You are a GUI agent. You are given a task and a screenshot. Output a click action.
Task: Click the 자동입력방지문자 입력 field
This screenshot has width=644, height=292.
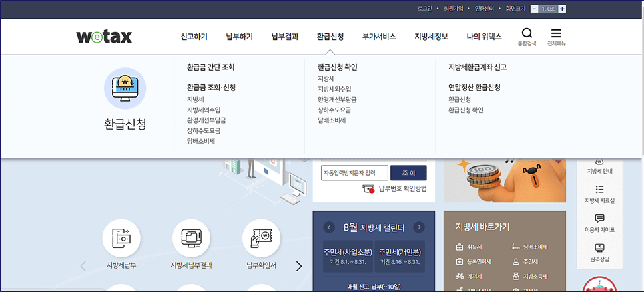354,173
